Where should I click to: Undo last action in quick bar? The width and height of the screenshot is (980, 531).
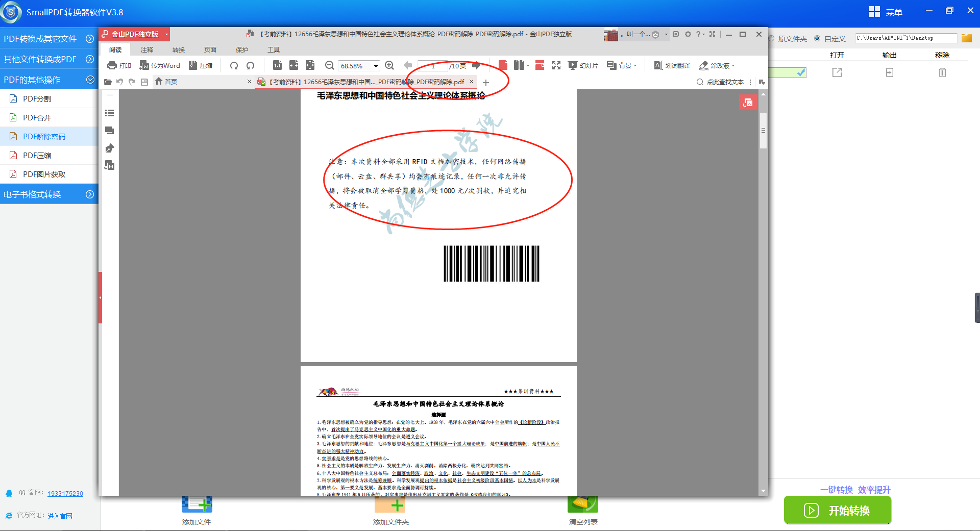(120, 82)
